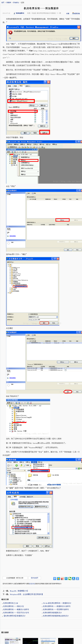Viewport: 82px width, 644px height.
Task: Click the 数据库 breadcrumb link
Action: click(9, 2)
